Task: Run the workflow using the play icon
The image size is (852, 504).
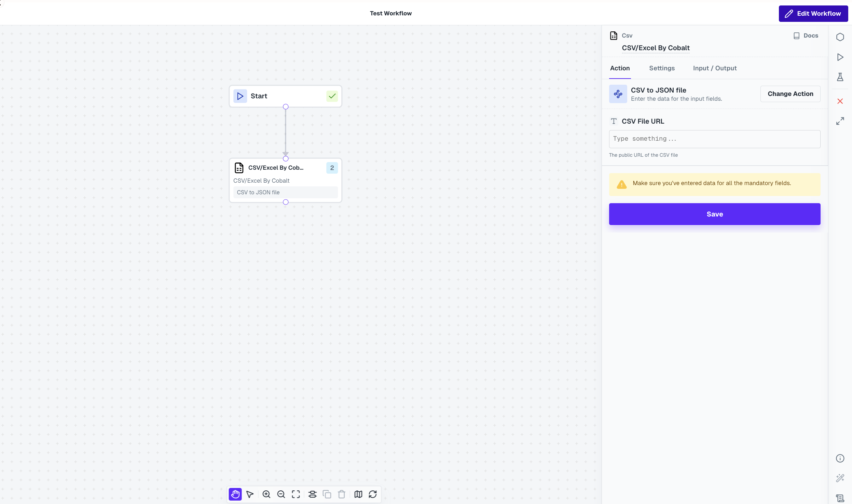Action: (x=840, y=57)
